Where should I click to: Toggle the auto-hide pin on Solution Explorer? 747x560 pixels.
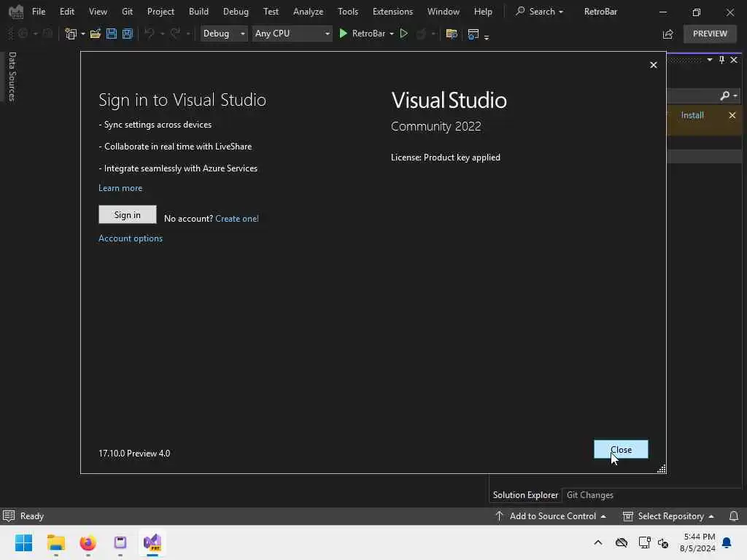click(x=721, y=60)
